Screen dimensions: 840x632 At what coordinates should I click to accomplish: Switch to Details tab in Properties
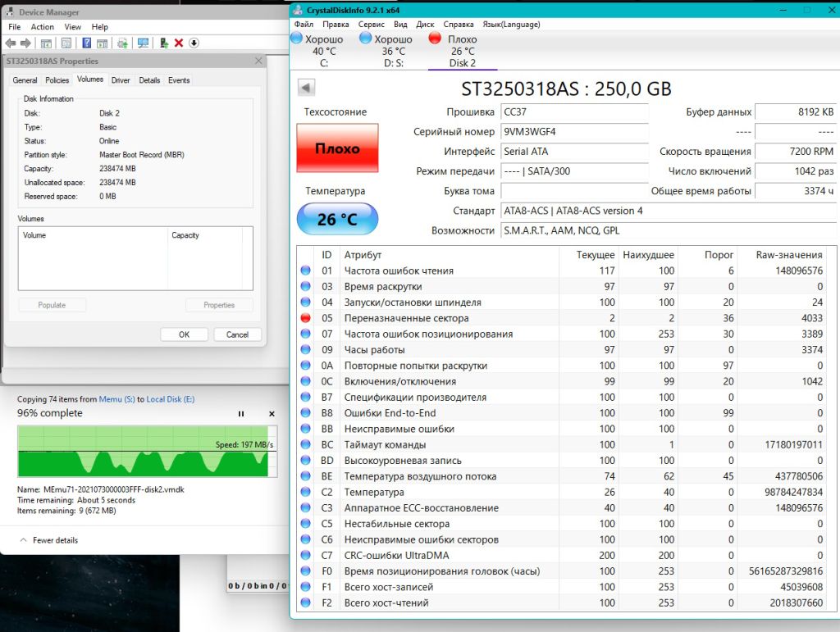pos(149,80)
